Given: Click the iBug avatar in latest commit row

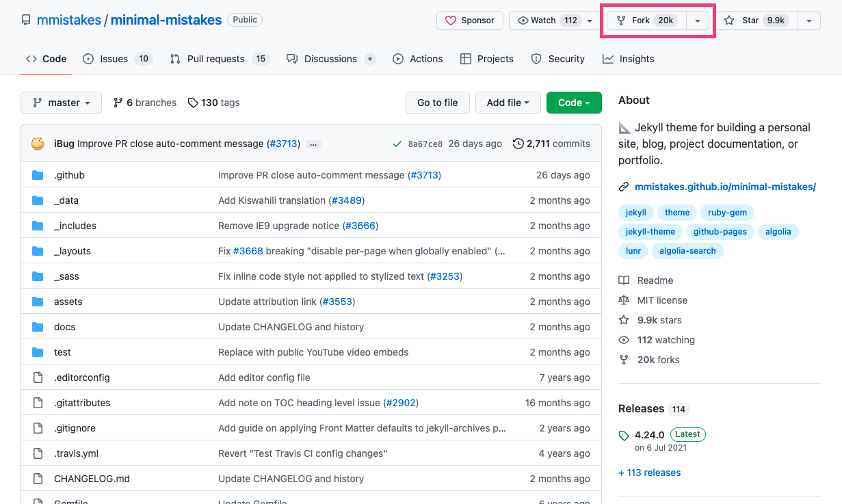Looking at the screenshot, I should [x=38, y=144].
